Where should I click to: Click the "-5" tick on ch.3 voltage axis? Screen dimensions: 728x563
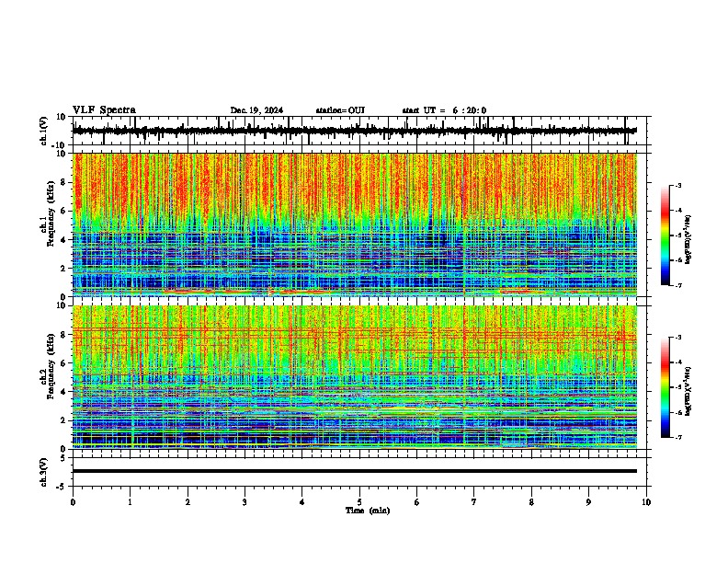(62, 487)
